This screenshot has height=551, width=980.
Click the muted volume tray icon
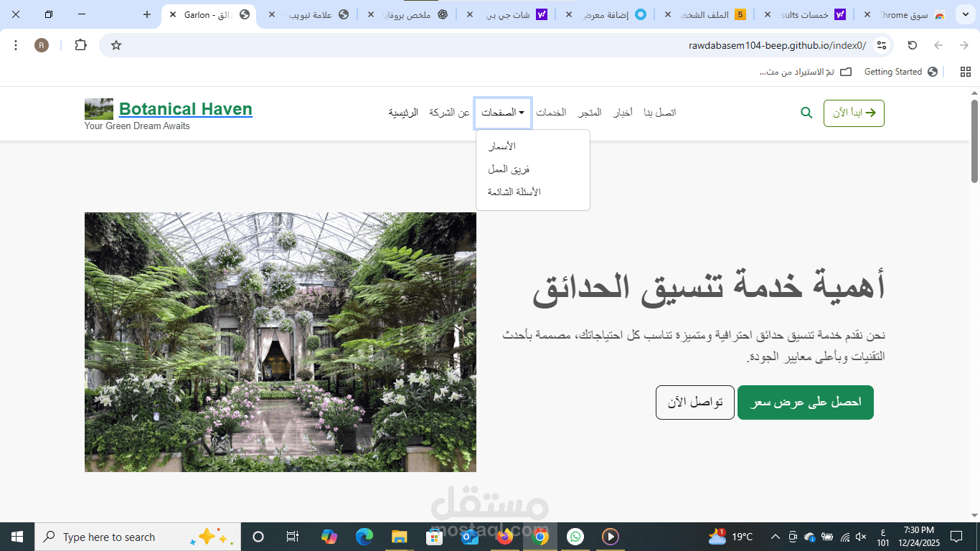862,537
